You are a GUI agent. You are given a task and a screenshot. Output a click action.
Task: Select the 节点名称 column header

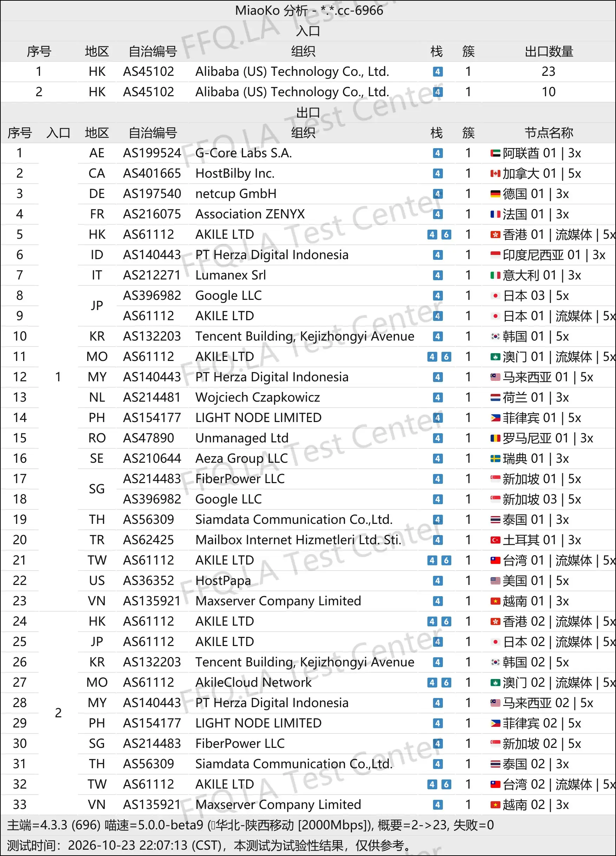(x=549, y=133)
